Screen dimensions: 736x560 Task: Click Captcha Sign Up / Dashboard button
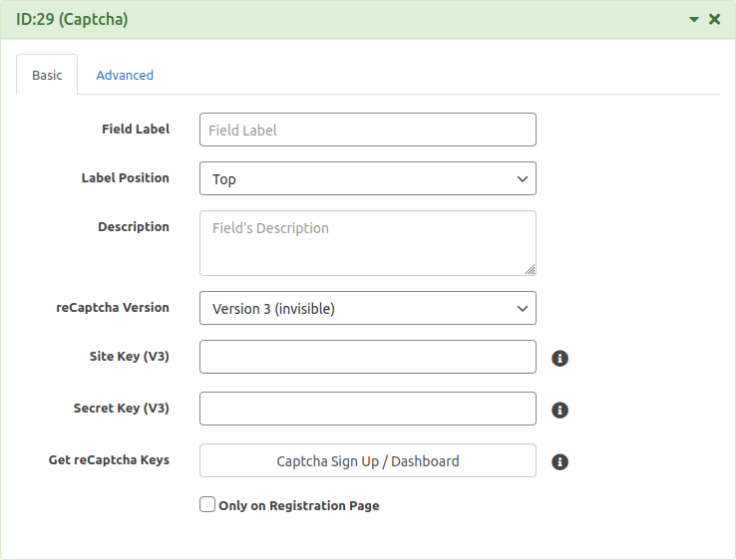point(368,460)
